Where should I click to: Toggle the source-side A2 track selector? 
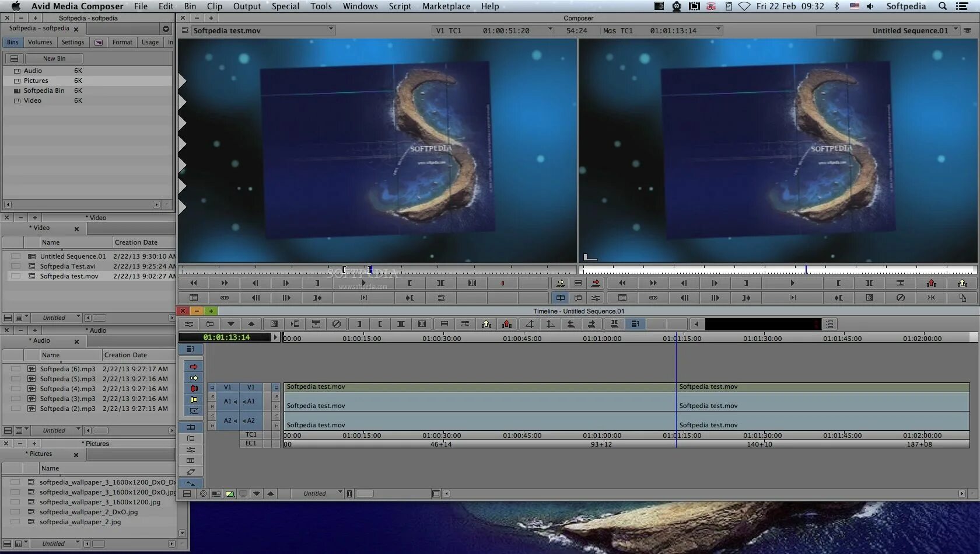point(228,421)
